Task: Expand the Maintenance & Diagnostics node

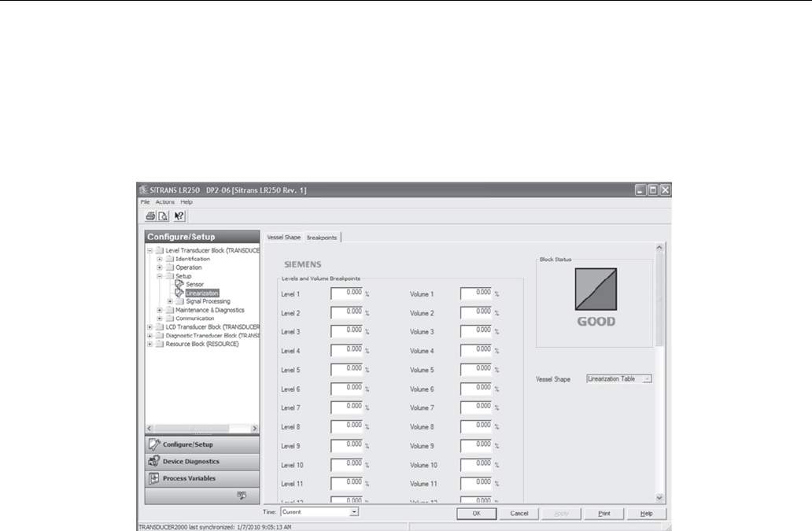Action: tap(160, 310)
